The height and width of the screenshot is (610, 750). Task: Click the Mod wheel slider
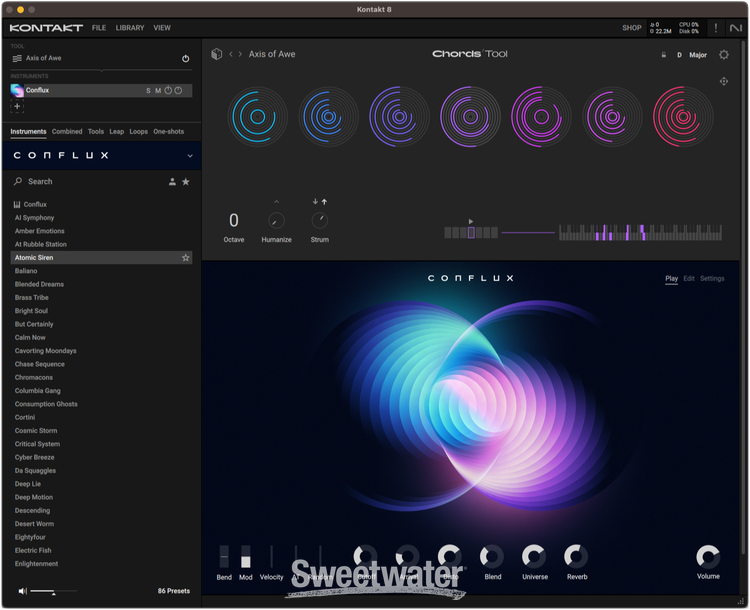pyautogui.click(x=246, y=558)
